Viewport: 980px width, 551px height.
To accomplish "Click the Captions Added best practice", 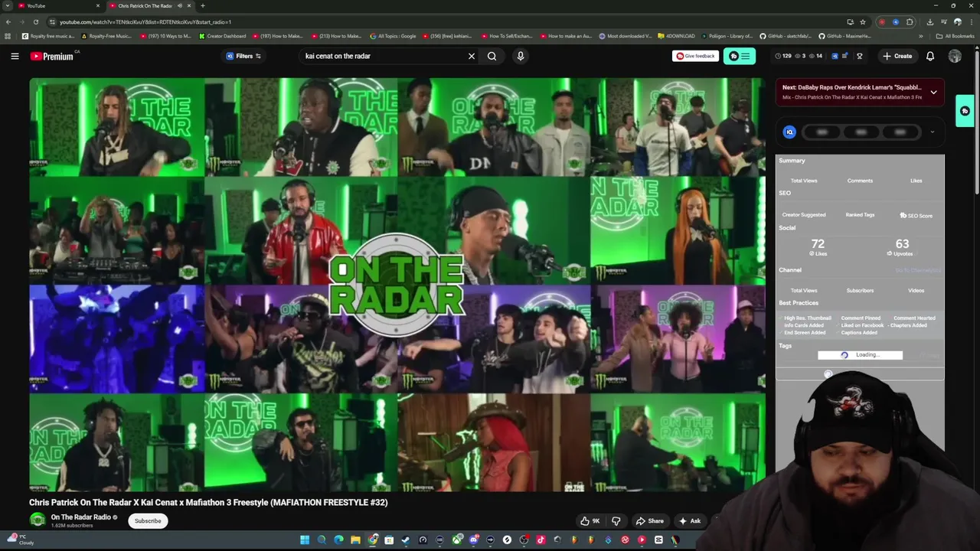I will point(859,333).
